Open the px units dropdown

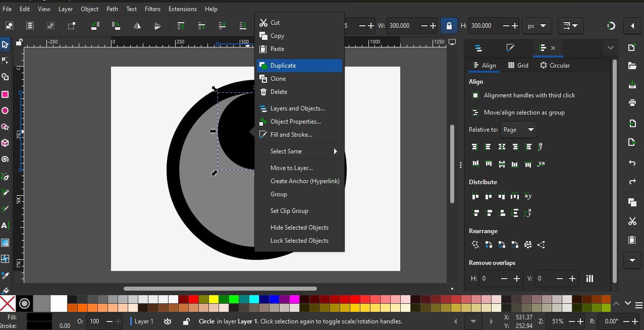point(536,25)
